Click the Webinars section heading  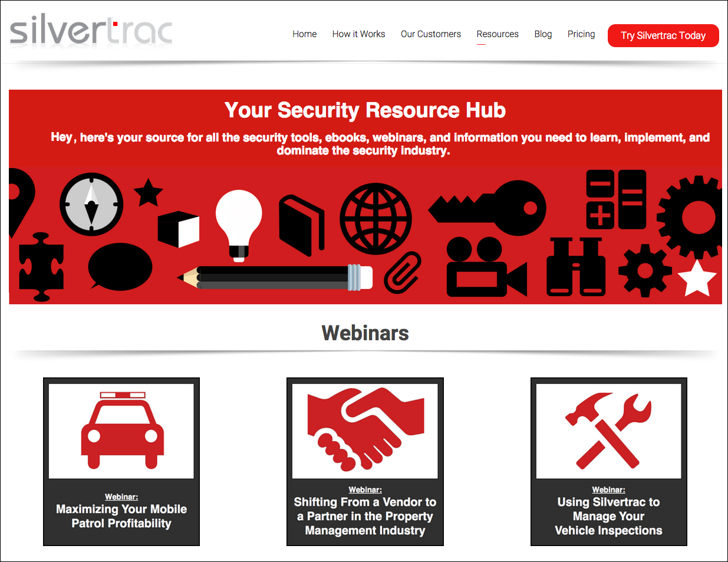365,333
